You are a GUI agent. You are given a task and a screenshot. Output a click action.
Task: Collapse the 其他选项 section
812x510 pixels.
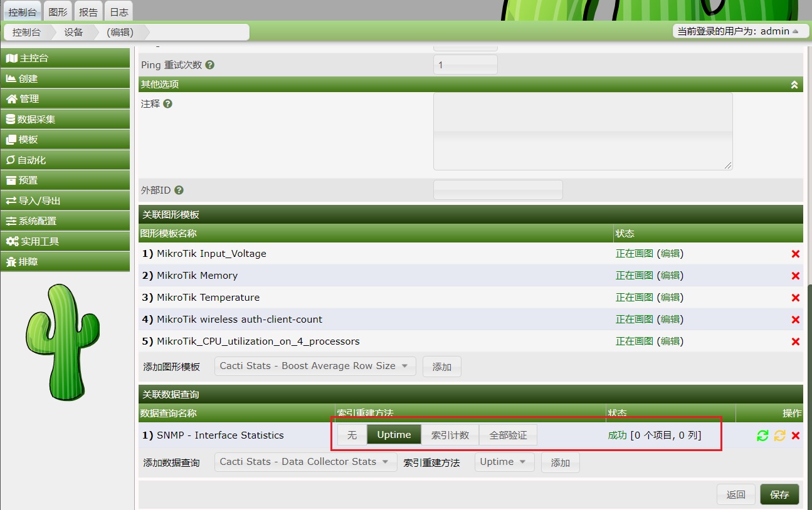[794, 85]
